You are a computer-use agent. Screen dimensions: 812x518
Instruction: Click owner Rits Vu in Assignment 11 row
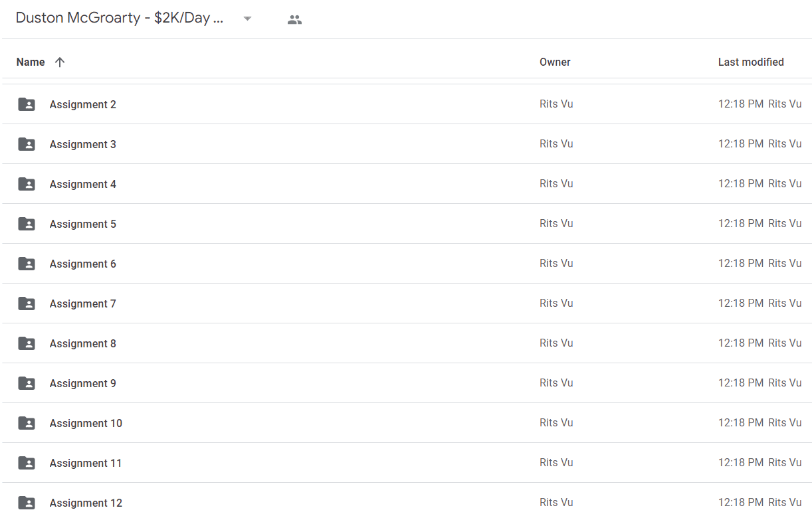(556, 462)
